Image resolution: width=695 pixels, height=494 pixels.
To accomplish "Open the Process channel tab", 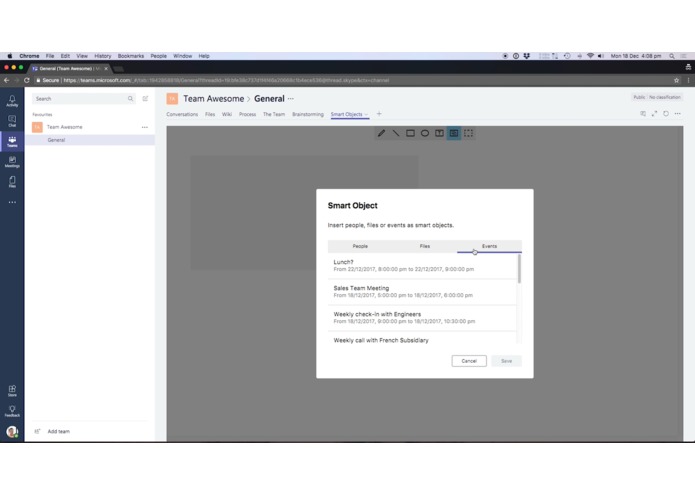I will point(247,114).
